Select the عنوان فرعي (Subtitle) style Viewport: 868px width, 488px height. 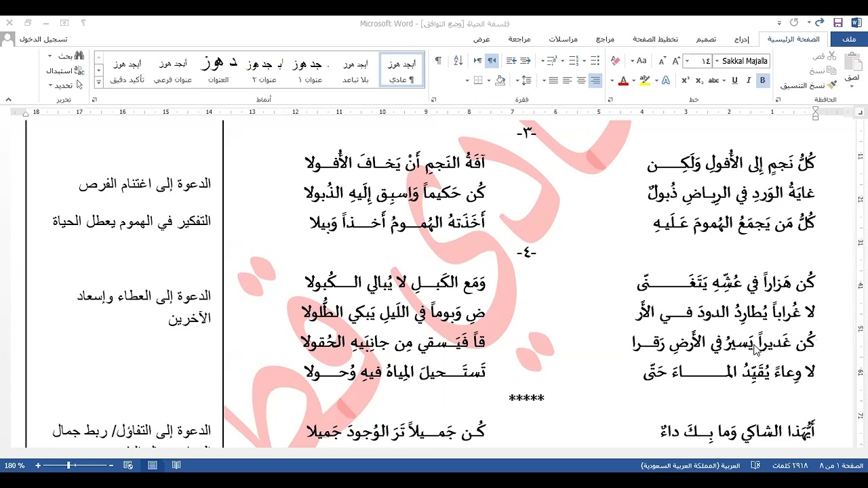173,70
